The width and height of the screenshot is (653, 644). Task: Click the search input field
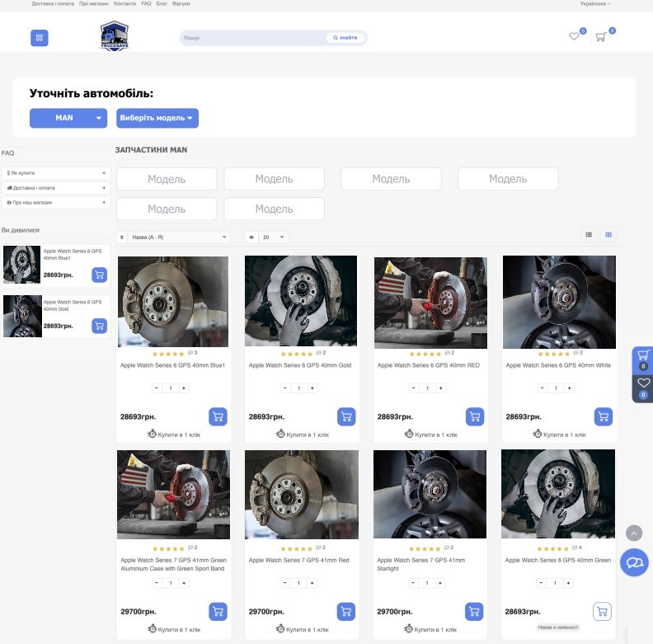(251, 38)
